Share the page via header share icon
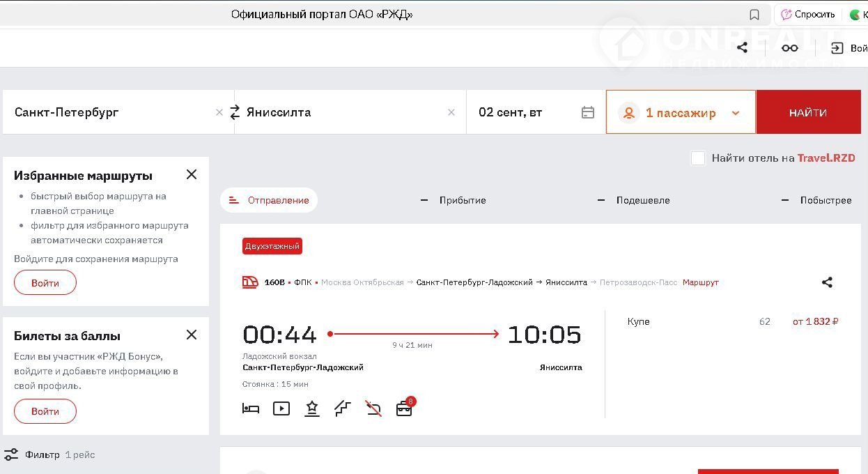Image resolution: width=868 pixels, height=474 pixels. [x=742, y=47]
